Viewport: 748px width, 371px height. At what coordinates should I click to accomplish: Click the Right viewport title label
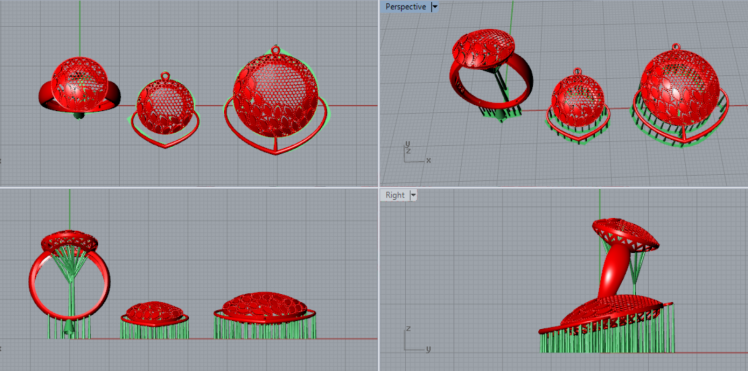tap(395, 195)
